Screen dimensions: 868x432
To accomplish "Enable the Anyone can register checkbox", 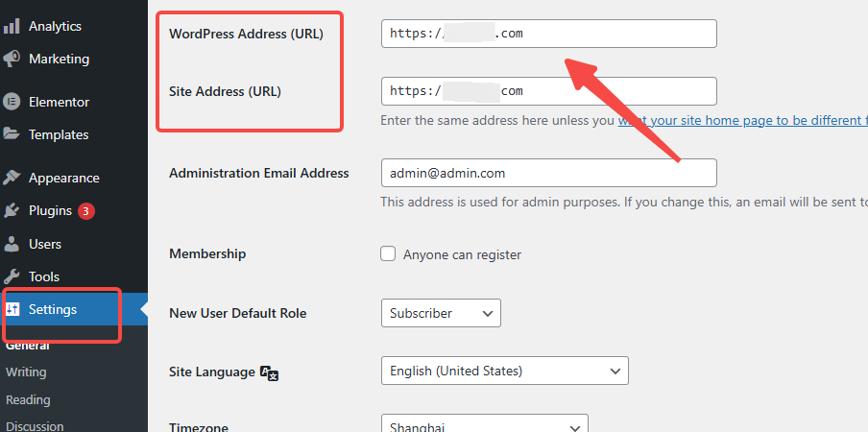I will tap(388, 253).
